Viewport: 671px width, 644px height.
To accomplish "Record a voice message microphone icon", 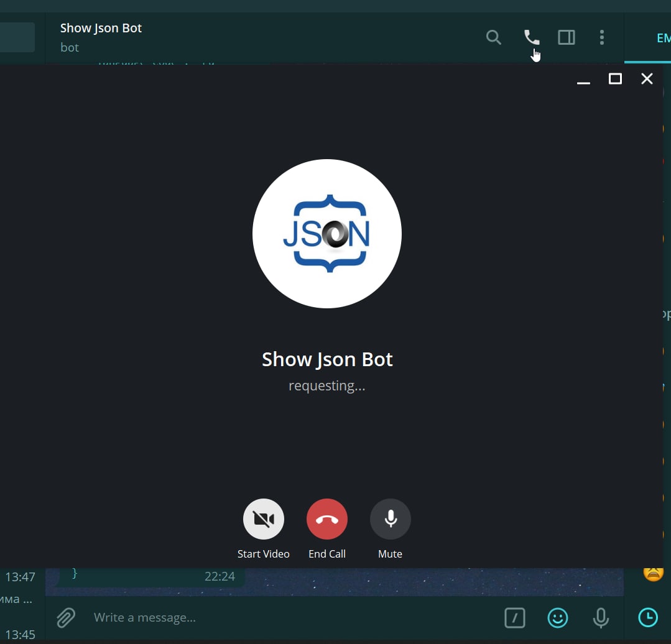I will [x=600, y=618].
